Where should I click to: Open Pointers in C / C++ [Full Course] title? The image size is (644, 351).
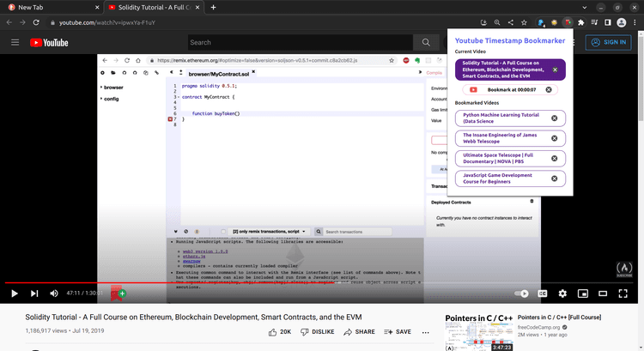point(559,318)
